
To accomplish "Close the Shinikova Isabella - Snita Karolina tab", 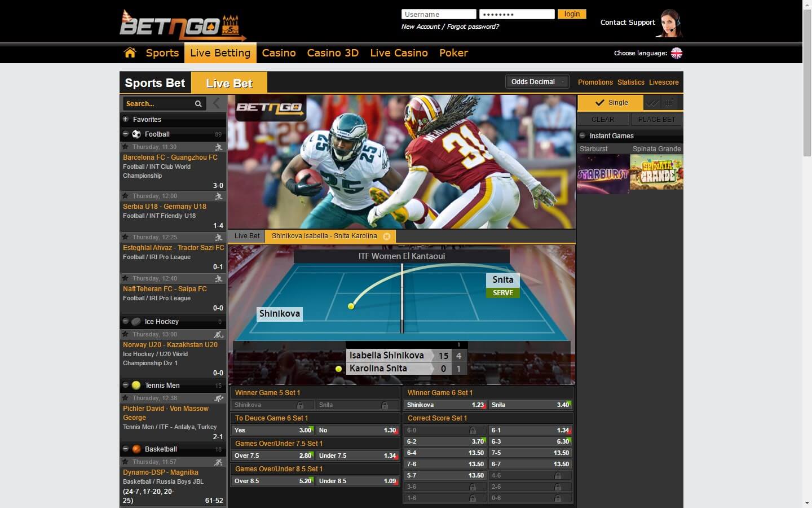I will pyautogui.click(x=387, y=237).
